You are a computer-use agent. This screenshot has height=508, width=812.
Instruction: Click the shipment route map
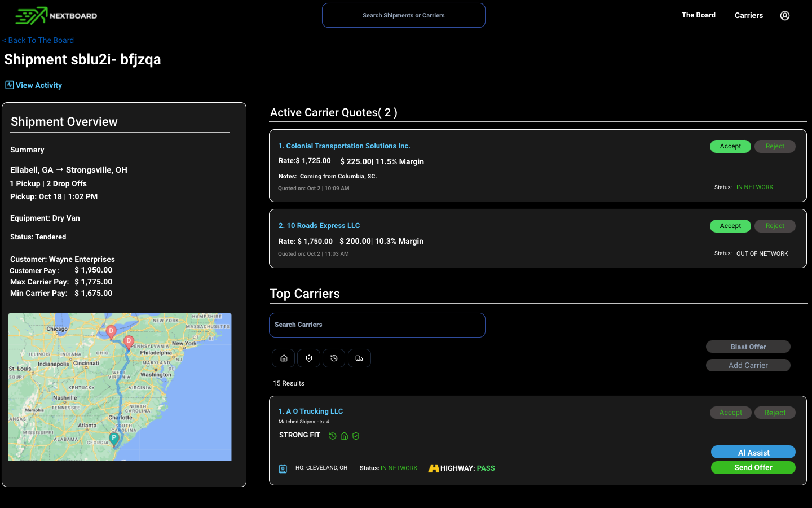point(120,387)
